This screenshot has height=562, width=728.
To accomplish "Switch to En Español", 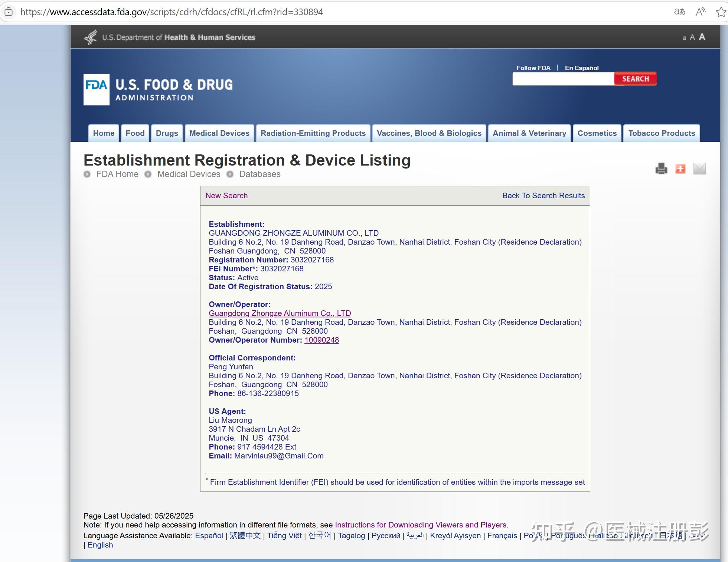I will click(582, 68).
